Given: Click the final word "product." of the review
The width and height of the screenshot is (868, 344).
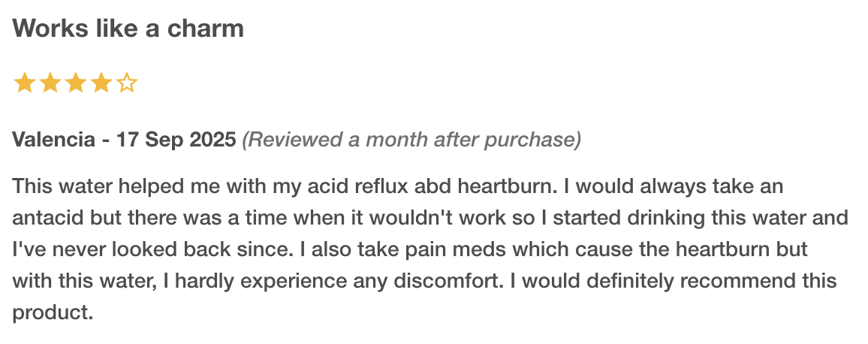Looking at the screenshot, I should point(53,312).
